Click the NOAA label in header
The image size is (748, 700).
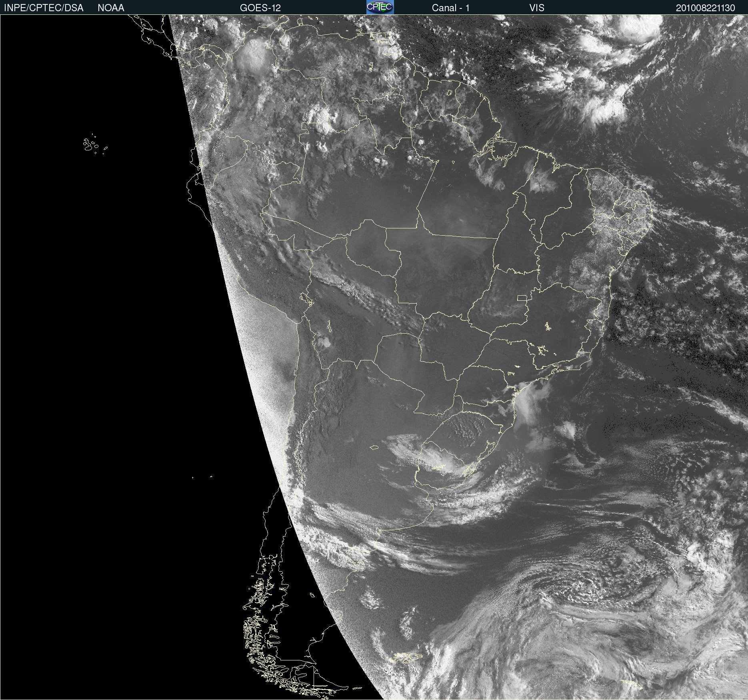tap(111, 8)
